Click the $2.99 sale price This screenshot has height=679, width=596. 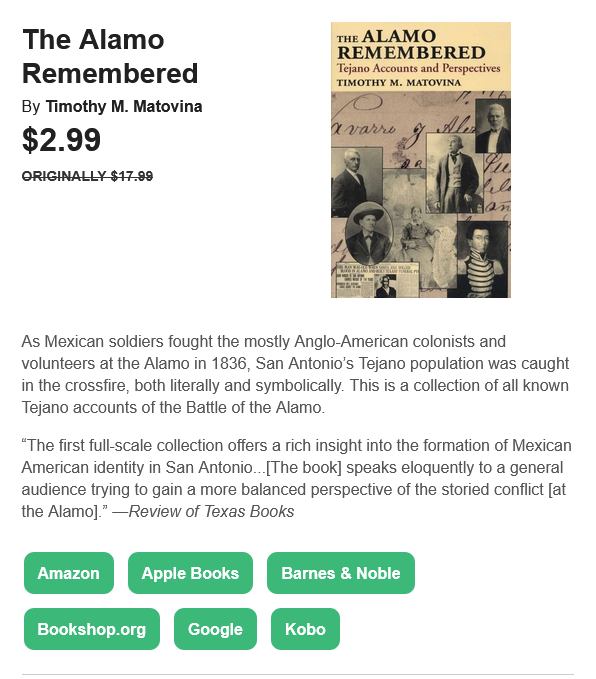(x=61, y=139)
